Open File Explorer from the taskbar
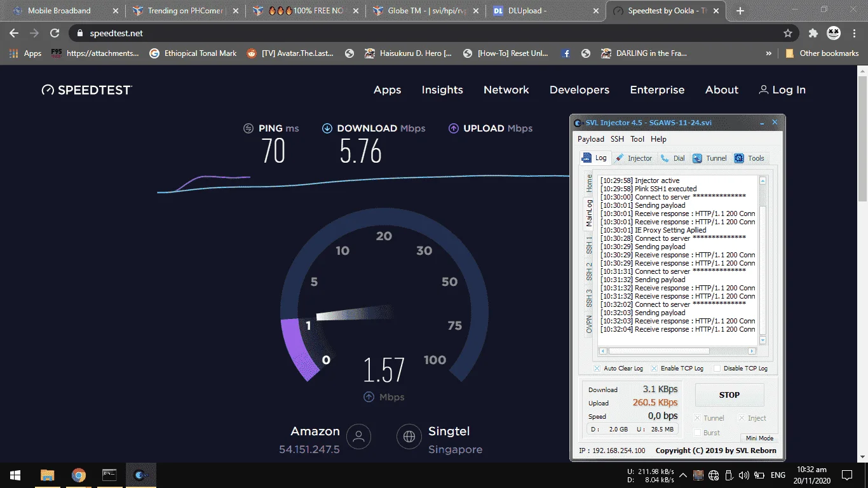868x488 pixels. (47, 475)
